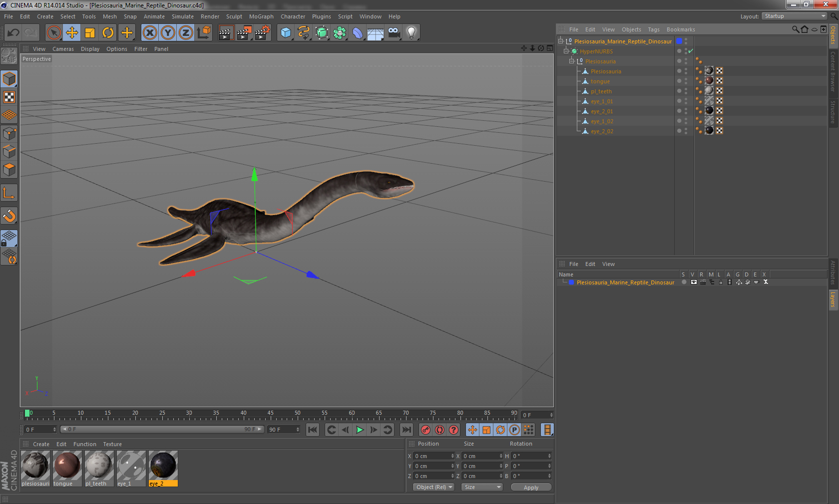Open the Character menu
This screenshot has width=839, height=504.
pyautogui.click(x=293, y=16)
